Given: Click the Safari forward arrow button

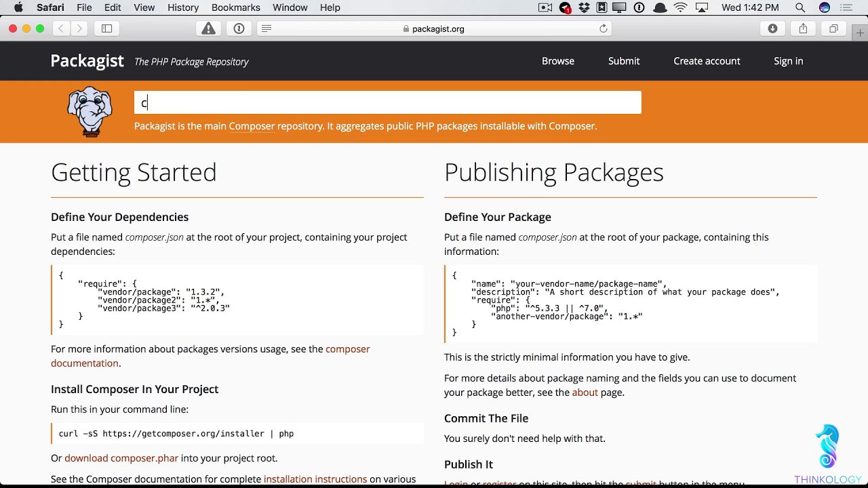Looking at the screenshot, I should pos(79,28).
